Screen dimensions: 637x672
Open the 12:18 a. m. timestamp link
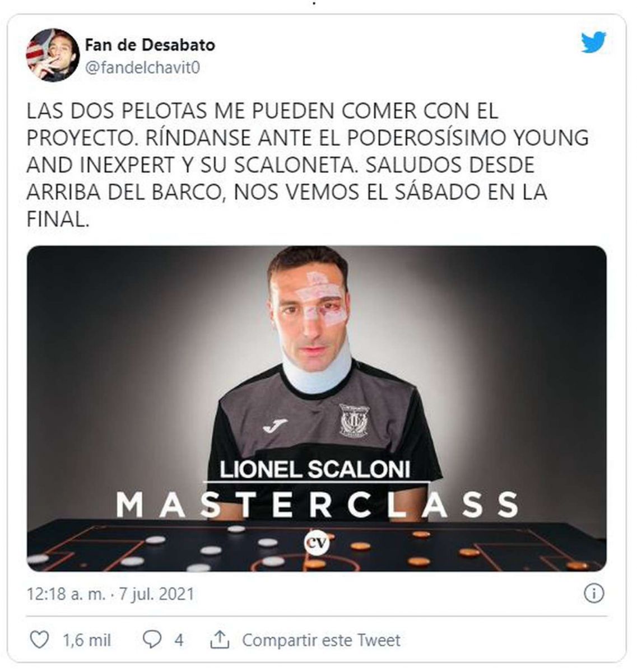click(66, 594)
